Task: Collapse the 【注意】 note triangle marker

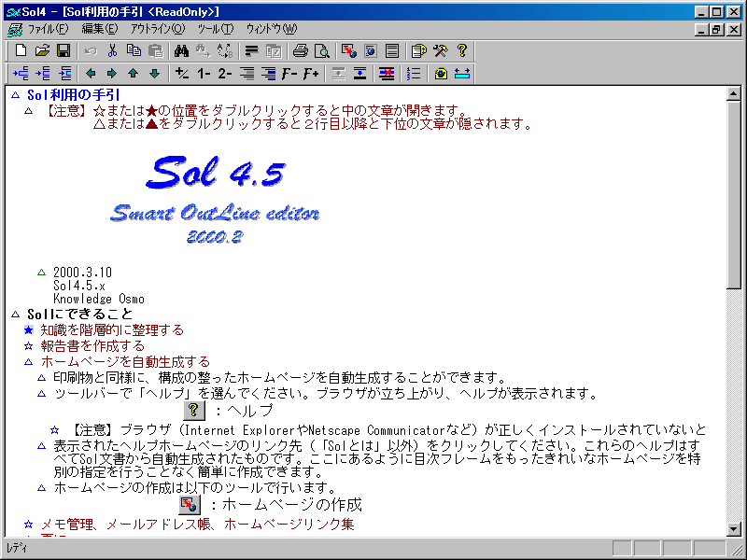Action: 29,111
